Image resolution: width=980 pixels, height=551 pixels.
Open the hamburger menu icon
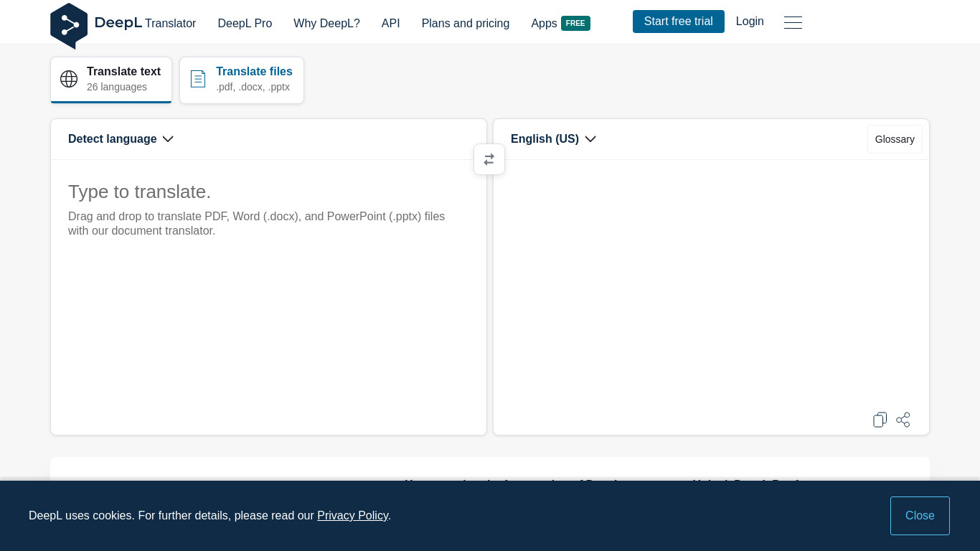(793, 22)
